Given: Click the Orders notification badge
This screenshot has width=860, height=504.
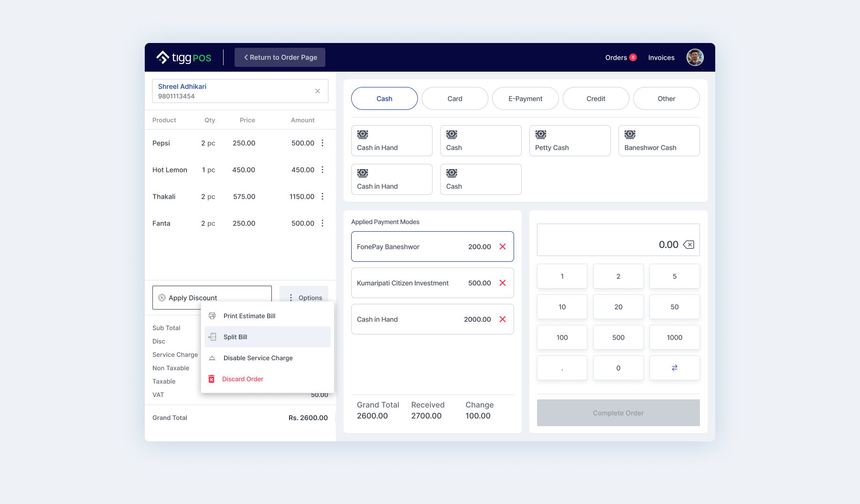Looking at the screenshot, I should pyautogui.click(x=633, y=57).
